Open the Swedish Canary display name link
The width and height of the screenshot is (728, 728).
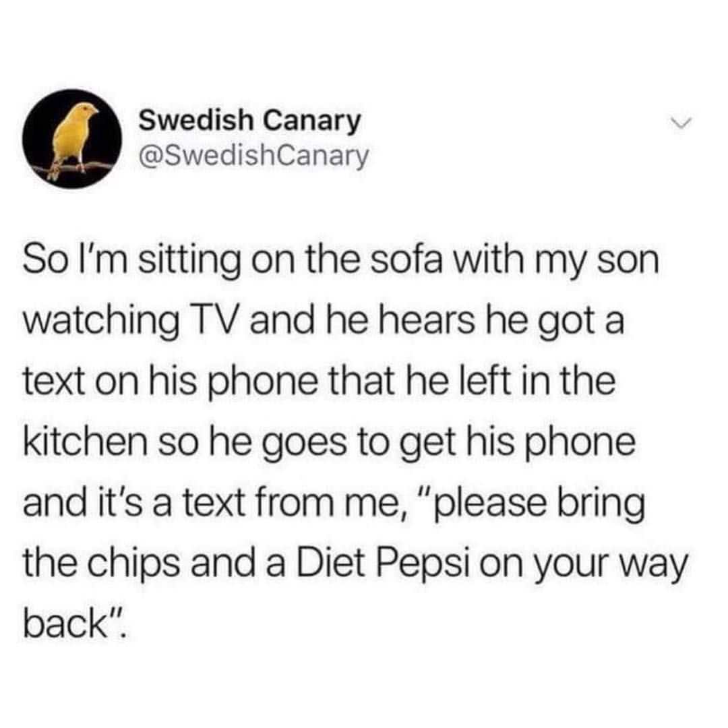(250, 120)
